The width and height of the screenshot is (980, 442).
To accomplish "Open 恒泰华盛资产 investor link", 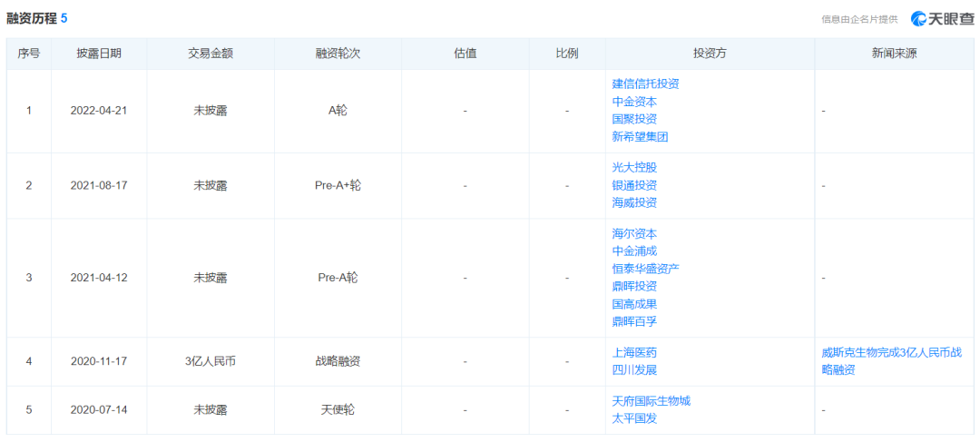I will coord(645,269).
